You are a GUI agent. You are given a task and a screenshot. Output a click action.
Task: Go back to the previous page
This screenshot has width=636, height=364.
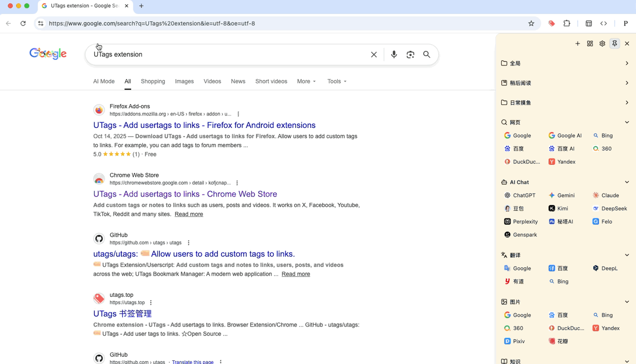pos(8,23)
